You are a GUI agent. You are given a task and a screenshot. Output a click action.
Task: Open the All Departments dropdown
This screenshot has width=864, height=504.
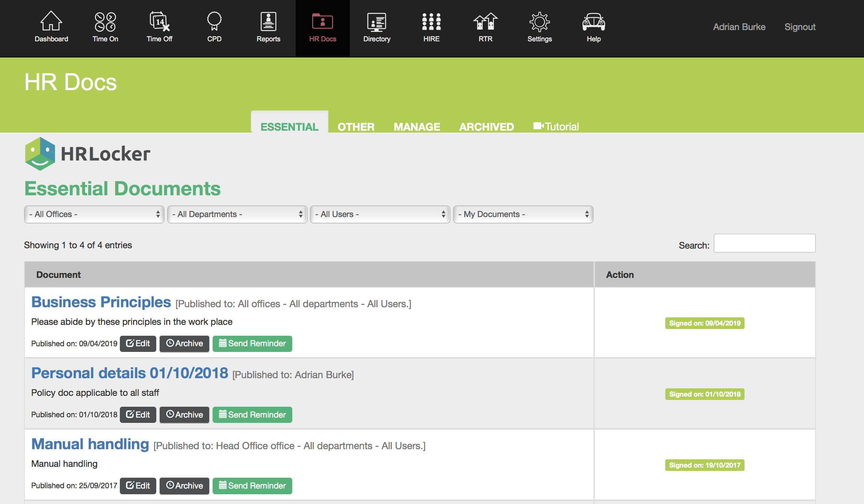point(237,214)
